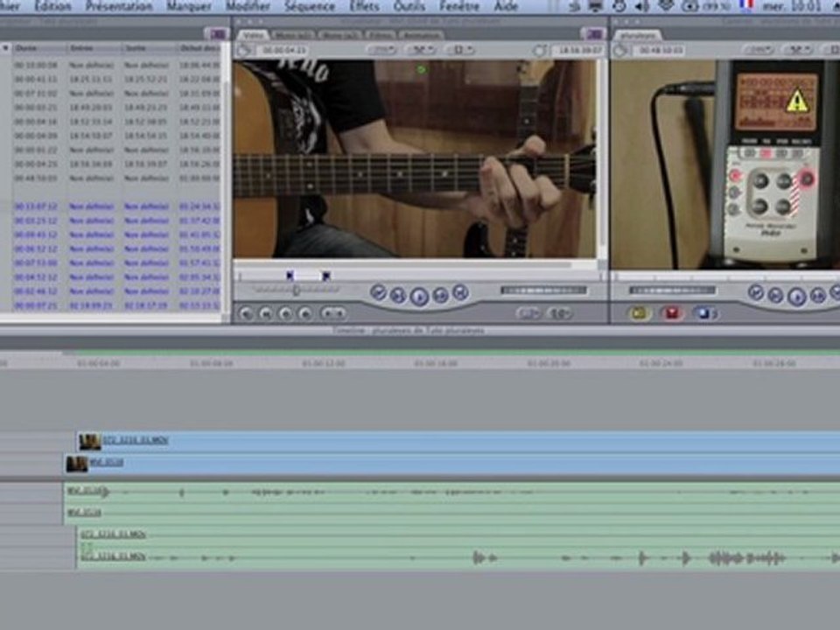
Task: Open the Canvas zoom pop-up menu
Action: (x=759, y=50)
